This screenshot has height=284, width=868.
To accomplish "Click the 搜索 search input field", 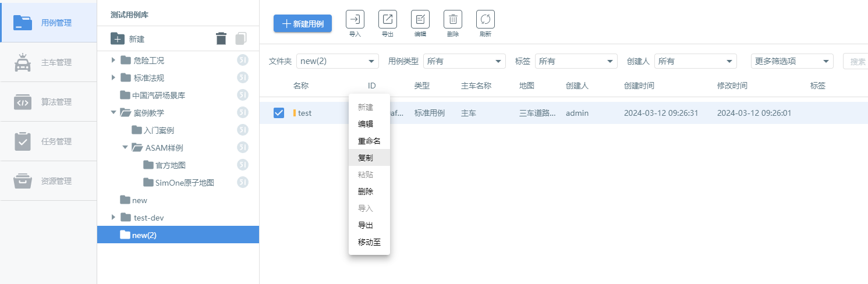I will pyautogui.click(x=855, y=61).
